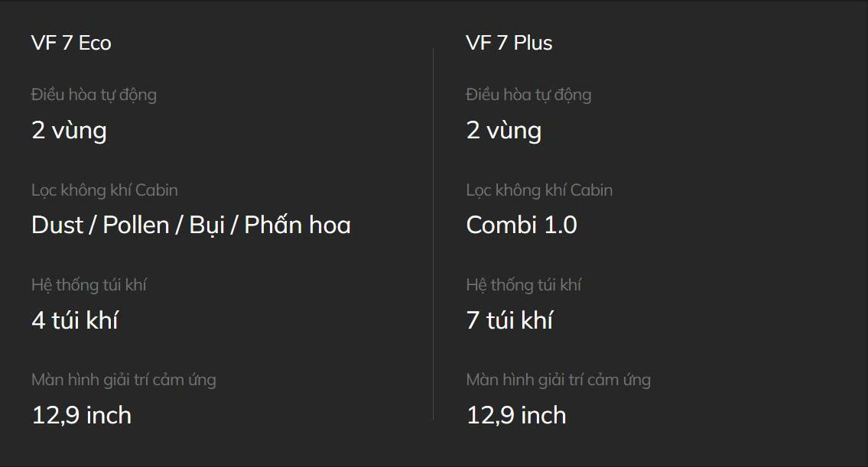
Task: Click Plus's "Màn hình giải trí cảm ứng" label
Action: [558, 380]
